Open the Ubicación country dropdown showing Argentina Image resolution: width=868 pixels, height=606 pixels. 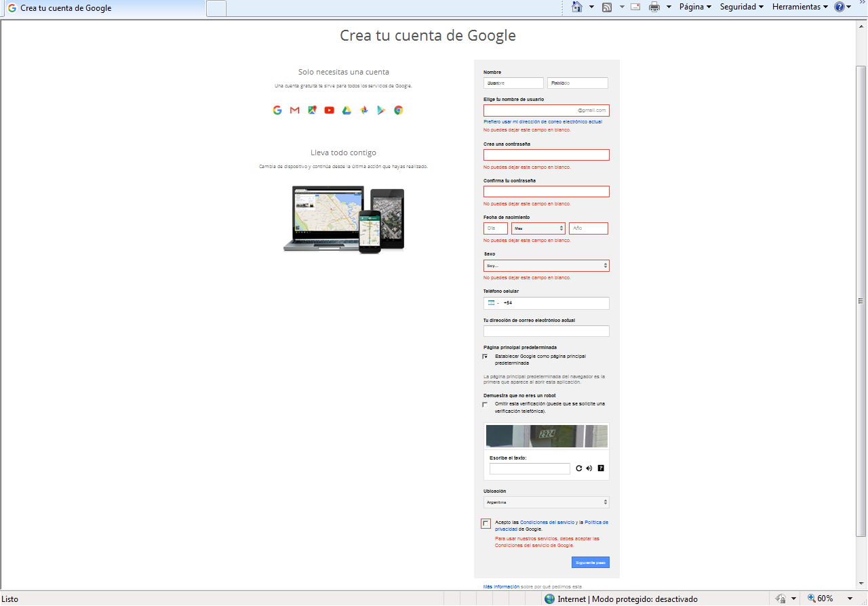coord(545,502)
